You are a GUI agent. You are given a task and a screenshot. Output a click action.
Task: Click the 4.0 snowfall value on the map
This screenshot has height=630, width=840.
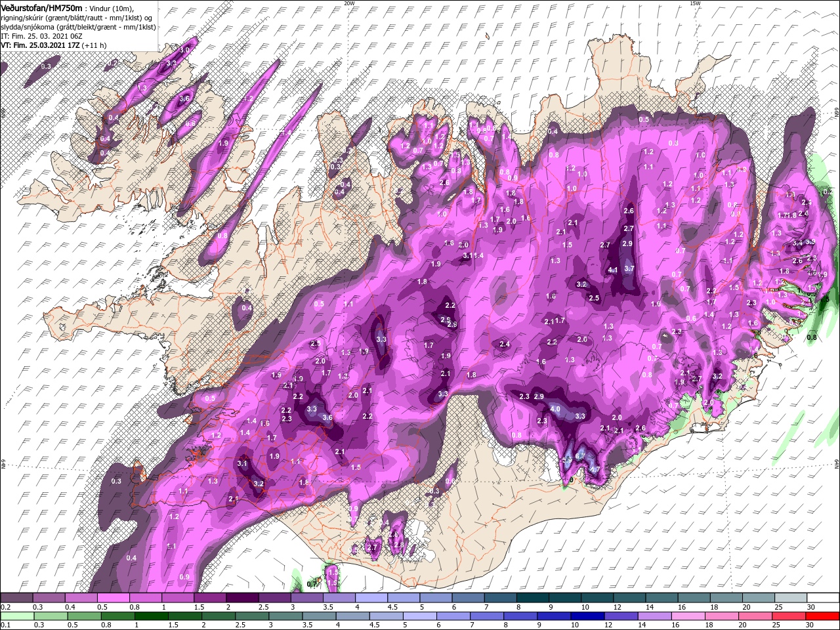pos(555,409)
